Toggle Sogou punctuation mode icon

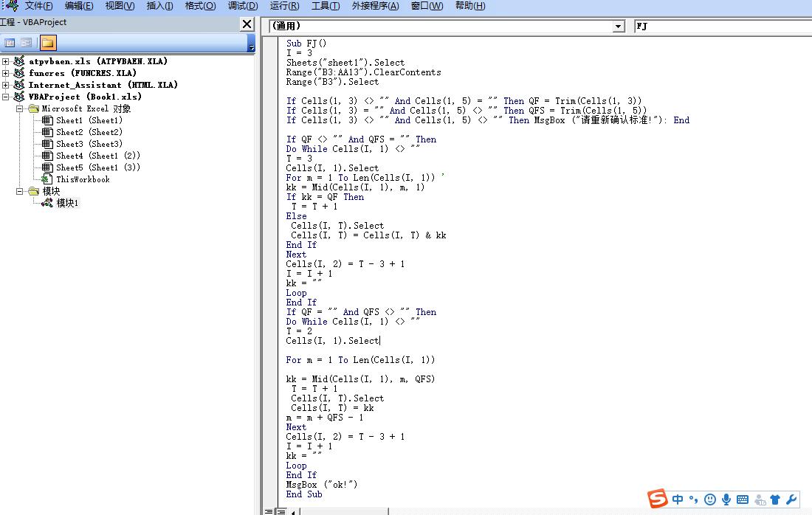693,500
